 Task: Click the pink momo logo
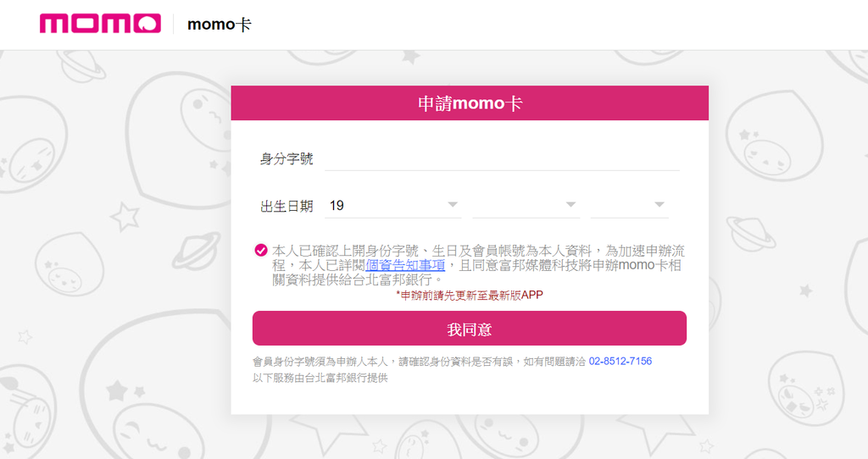(x=100, y=24)
